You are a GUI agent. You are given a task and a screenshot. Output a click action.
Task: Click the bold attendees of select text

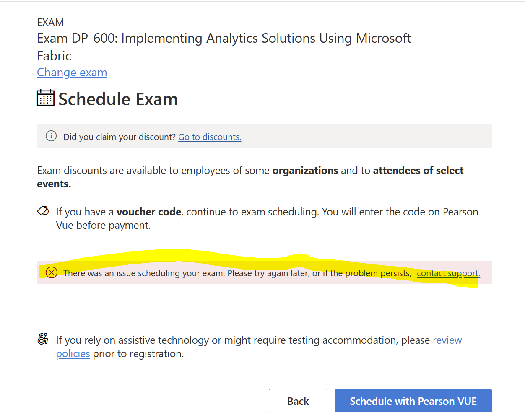pyautogui.click(x=418, y=171)
